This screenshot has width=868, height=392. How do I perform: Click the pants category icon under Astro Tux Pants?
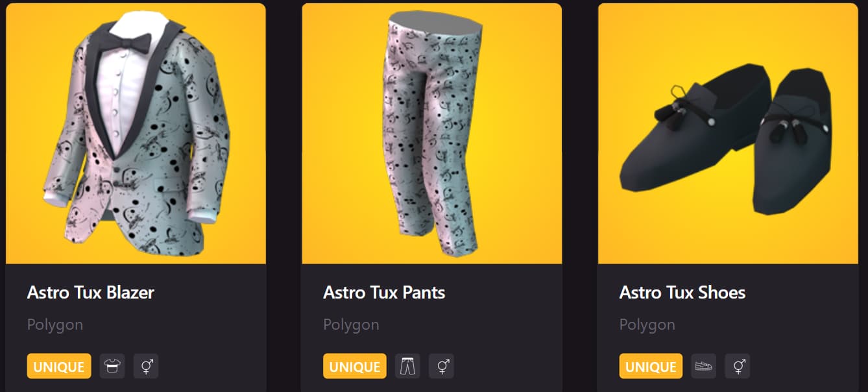pyautogui.click(x=408, y=366)
